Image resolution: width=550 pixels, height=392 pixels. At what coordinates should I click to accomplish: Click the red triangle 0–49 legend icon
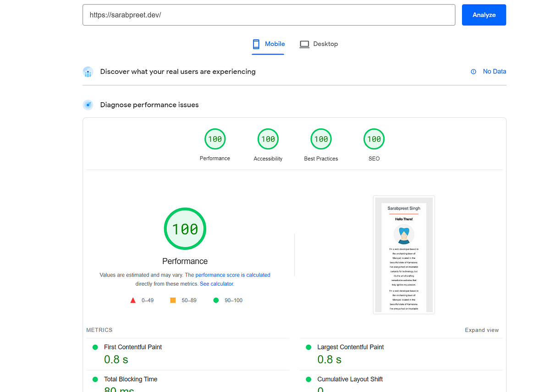coord(133,300)
